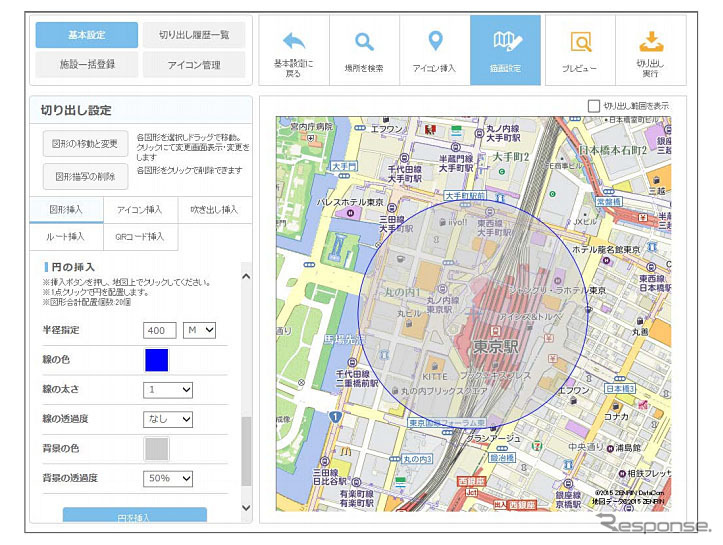Viewport: 723px width, 545px height.
Task: Expand 背景の透過度 50% dropdown
Action: [x=168, y=479]
